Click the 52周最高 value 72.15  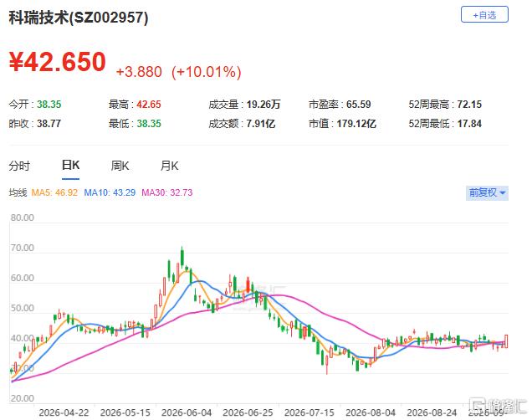(x=469, y=104)
